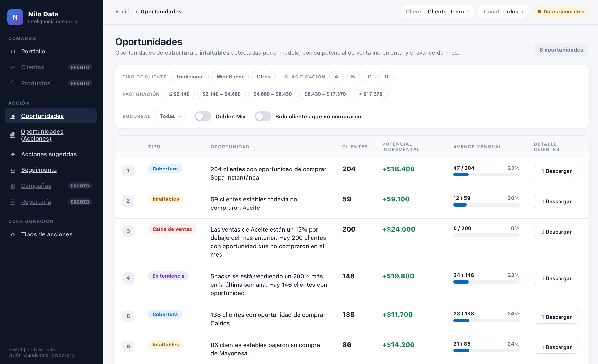Click the Datos simulados badge
The height and width of the screenshot is (364, 598).
pos(561,12)
